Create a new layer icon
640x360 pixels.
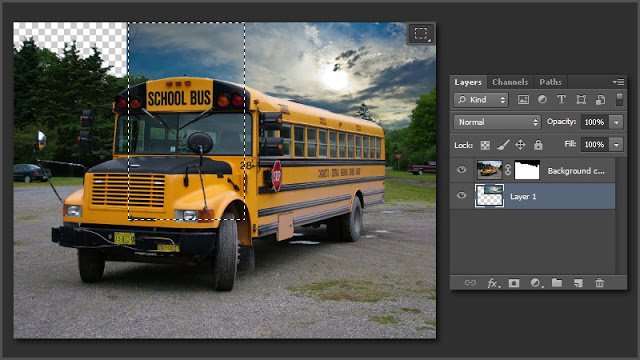pyautogui.click(x=578, y=283)
